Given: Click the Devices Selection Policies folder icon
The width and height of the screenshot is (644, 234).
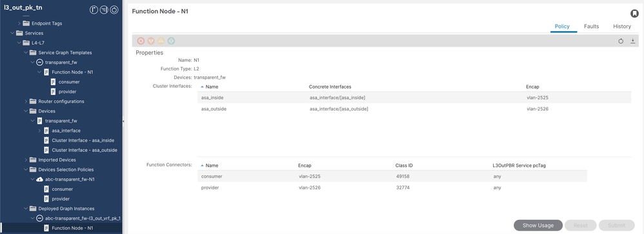Looking at the screenshot, I should tap(33, 169).
